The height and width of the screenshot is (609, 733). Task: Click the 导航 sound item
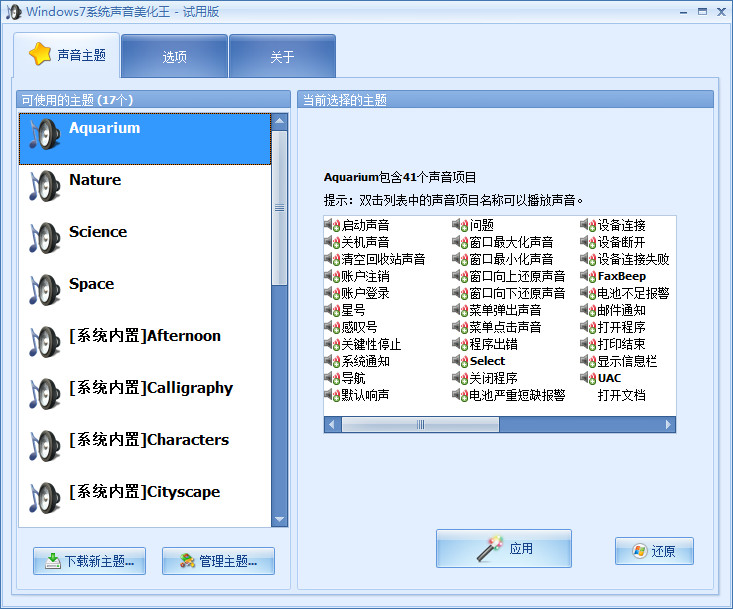[x=353, y=378]
